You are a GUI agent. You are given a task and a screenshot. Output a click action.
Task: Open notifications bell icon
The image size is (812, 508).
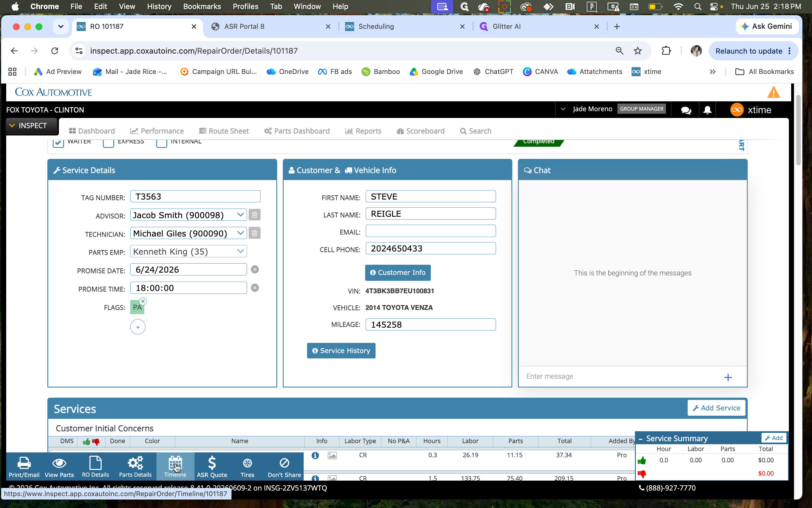707,110
